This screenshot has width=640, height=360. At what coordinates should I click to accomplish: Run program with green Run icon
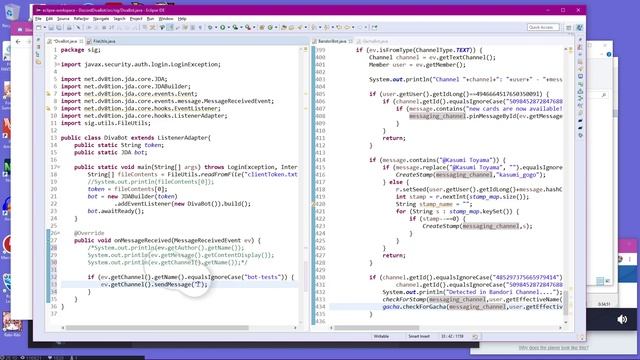[222, 27]
